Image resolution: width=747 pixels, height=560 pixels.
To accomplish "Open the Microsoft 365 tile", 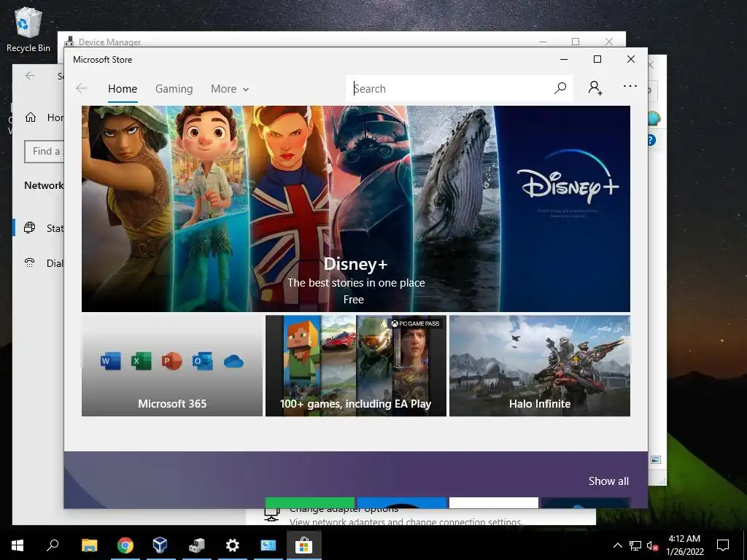I will [172, 366].
